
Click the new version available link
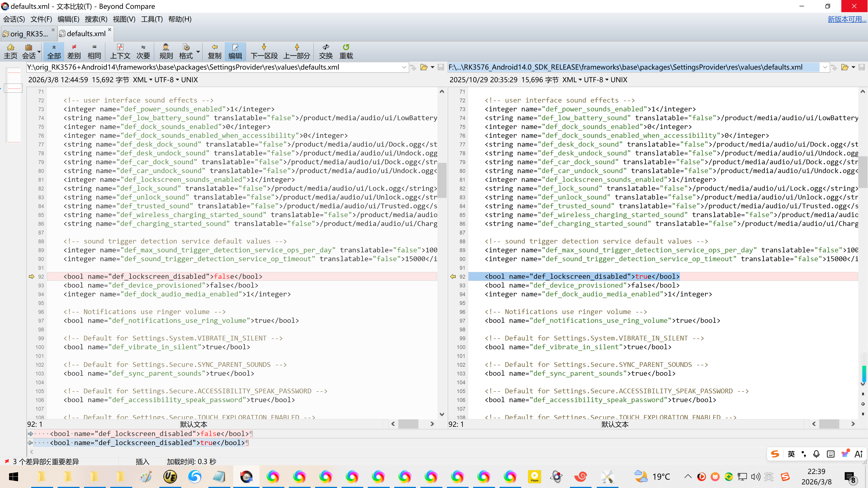(847, 19)
